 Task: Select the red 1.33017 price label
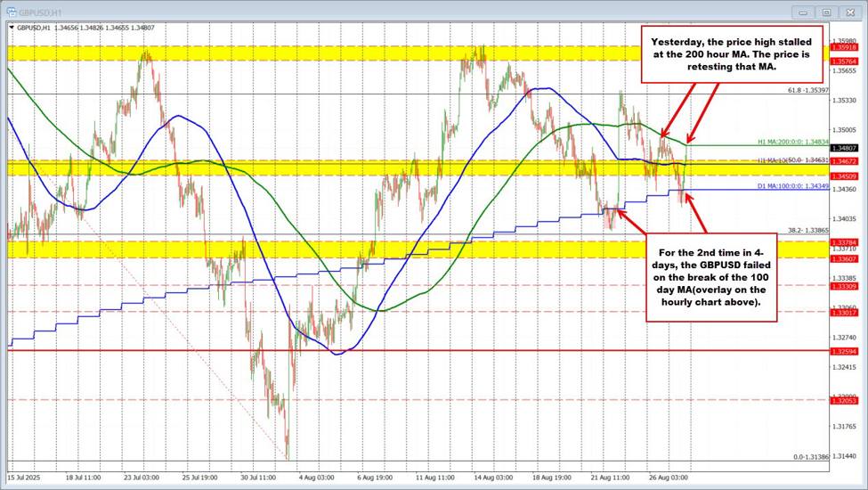[x=844, y=313]
